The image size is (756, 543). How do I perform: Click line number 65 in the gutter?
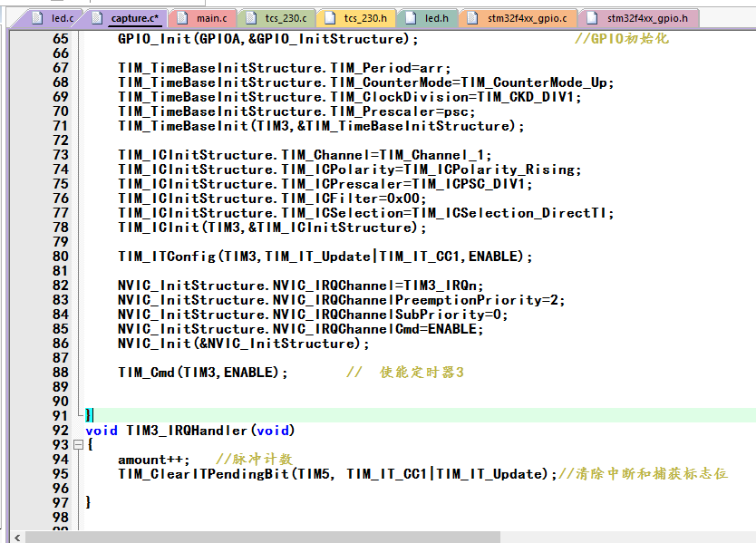pos(61,39)
